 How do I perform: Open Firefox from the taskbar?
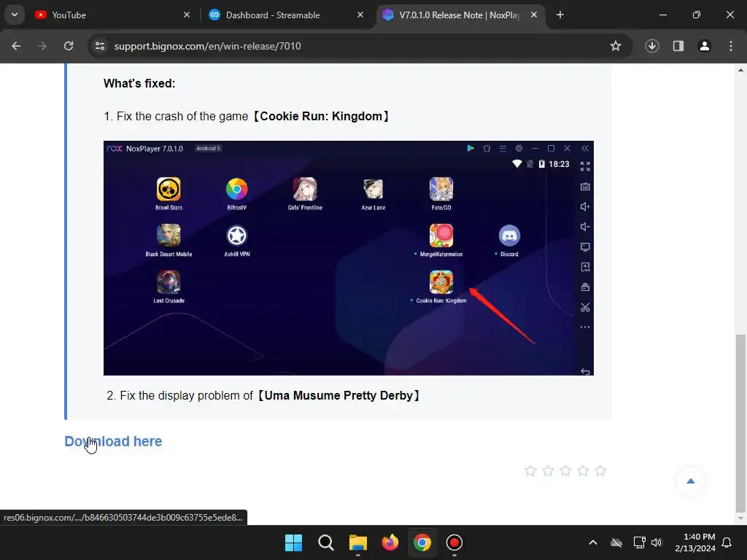coord(390,542)
